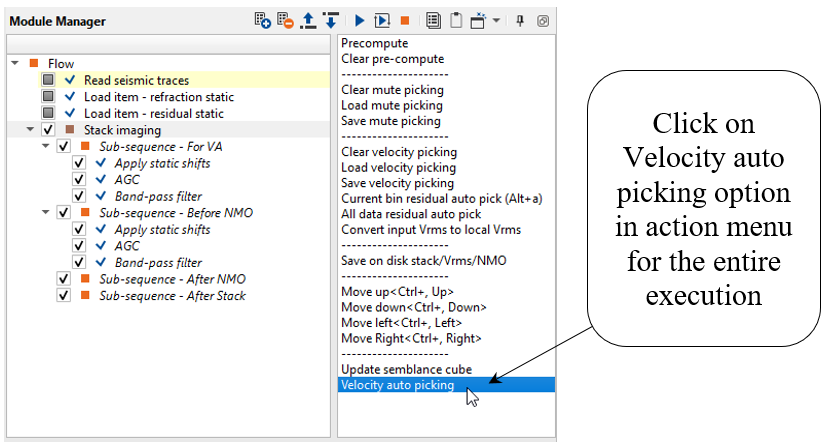Toggle the Read seismic traces checkbox
Image resolution: width=829 pixels, height=443 pixels.
pyautogui.click(x=48, y=80)
